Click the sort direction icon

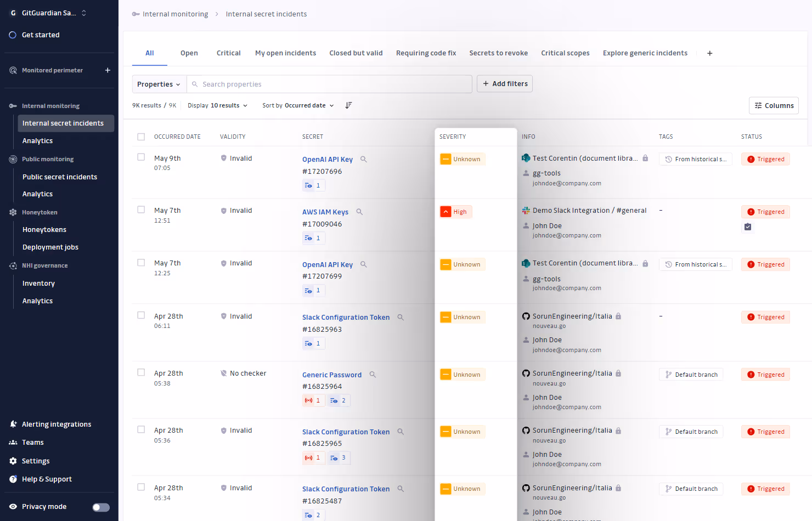pyautogui.click(x=348, y=105)
